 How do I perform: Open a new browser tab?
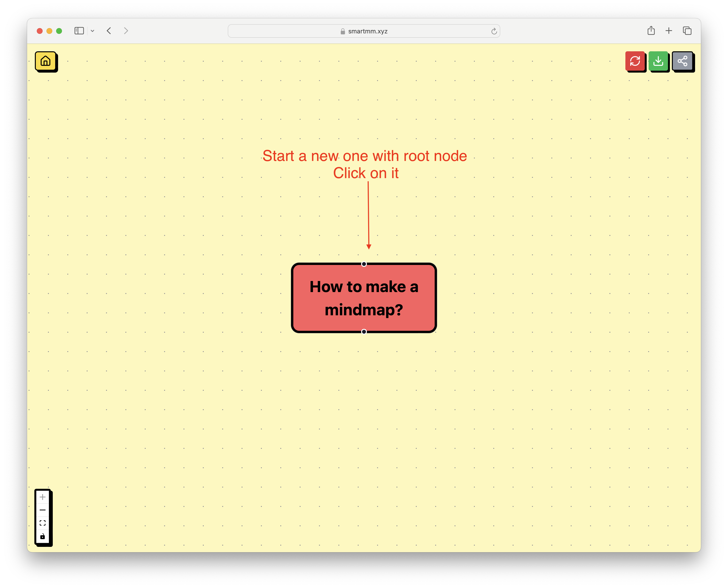pyautogui.click(x=669, y=31)
